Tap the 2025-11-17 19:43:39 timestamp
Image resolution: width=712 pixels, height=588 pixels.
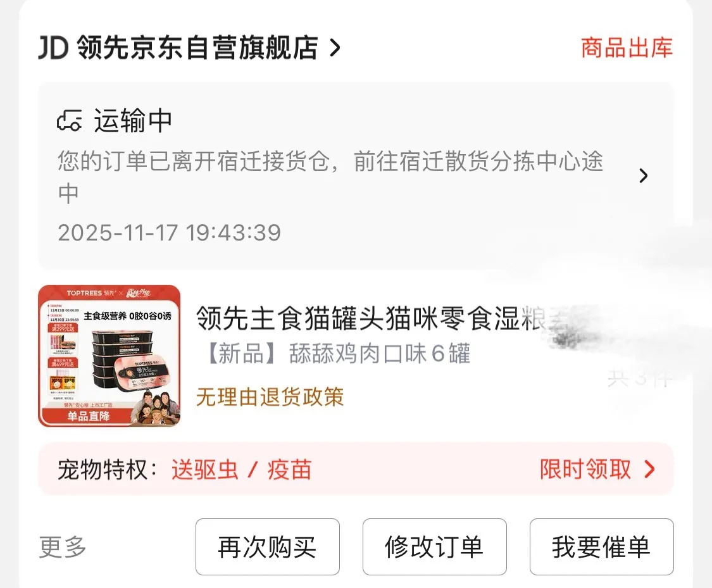point(170,232)
